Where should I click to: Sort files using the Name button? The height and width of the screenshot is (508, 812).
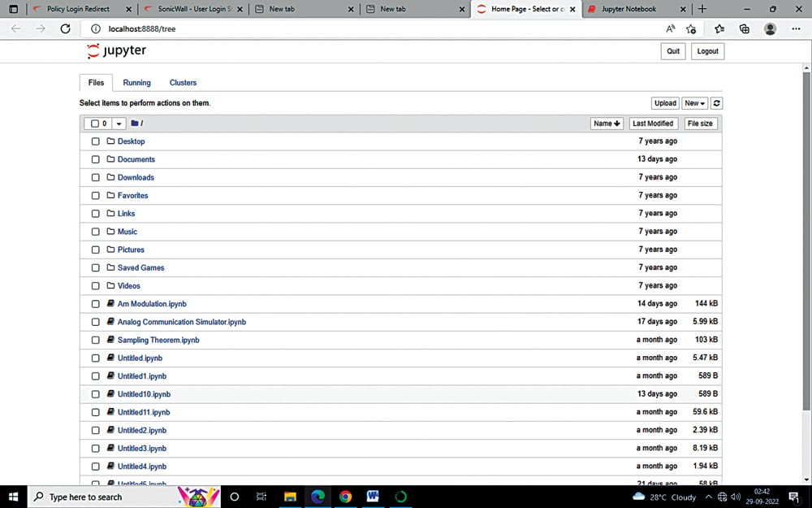[607, 124]
